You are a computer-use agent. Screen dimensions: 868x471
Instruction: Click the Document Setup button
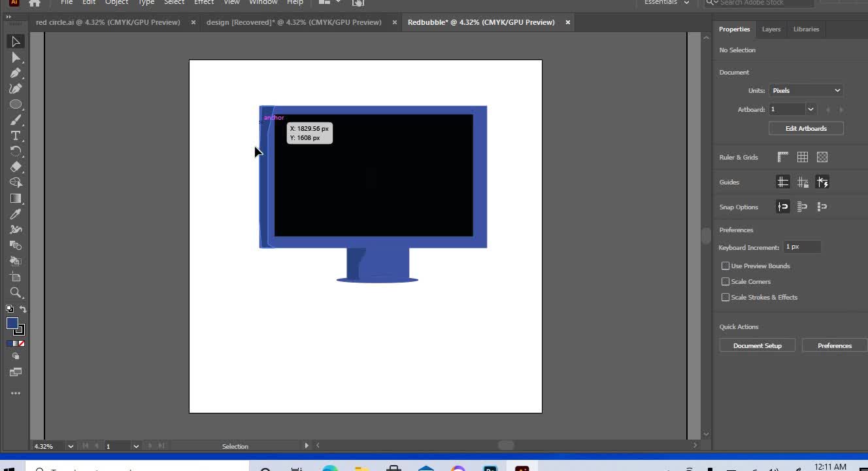click(757, 345)
